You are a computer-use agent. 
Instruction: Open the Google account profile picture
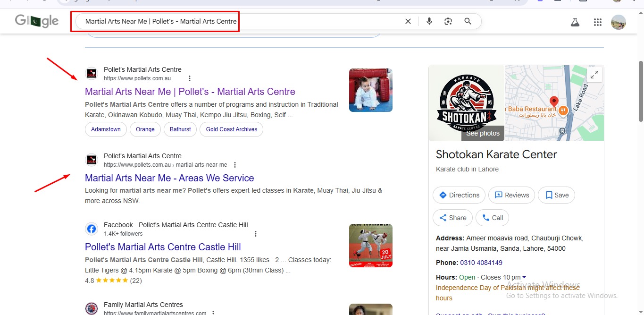(618, 22)
